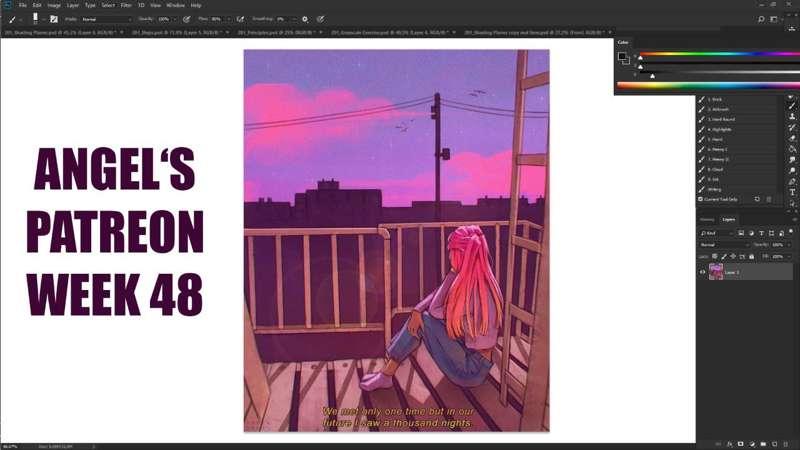Open the Flow slider arrow

pyautogui.click(x=228, y=19)
